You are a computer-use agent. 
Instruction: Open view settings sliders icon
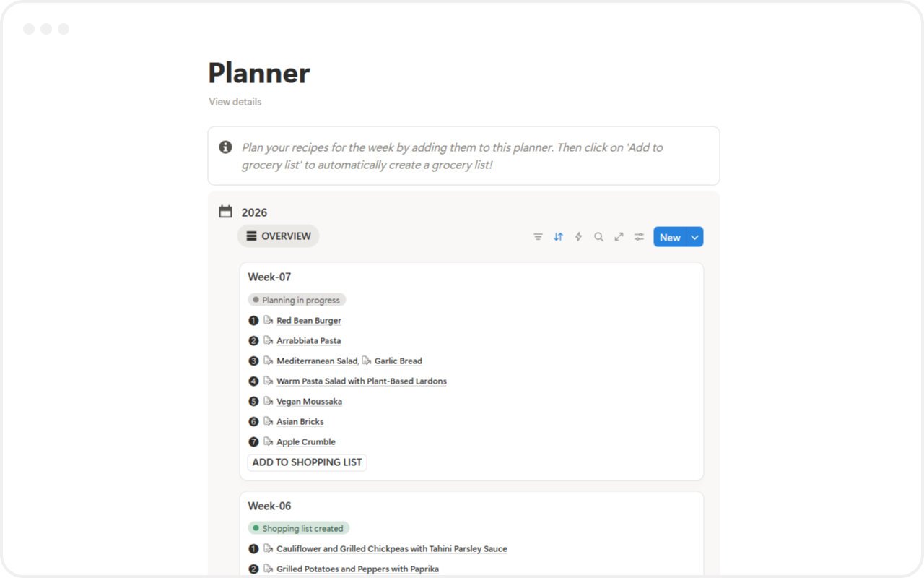pos(639,237)
